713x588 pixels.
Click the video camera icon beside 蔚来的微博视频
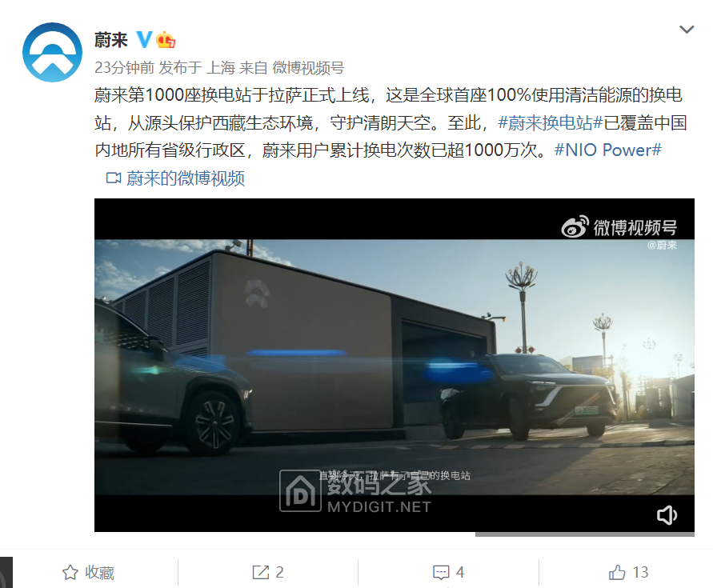(114, 178)
